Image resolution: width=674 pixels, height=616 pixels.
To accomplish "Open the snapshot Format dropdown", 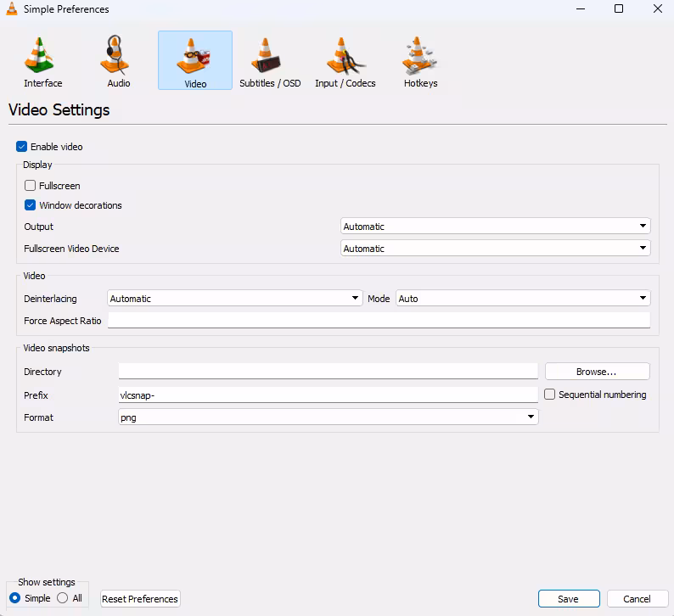I will (x=328, y=417).
